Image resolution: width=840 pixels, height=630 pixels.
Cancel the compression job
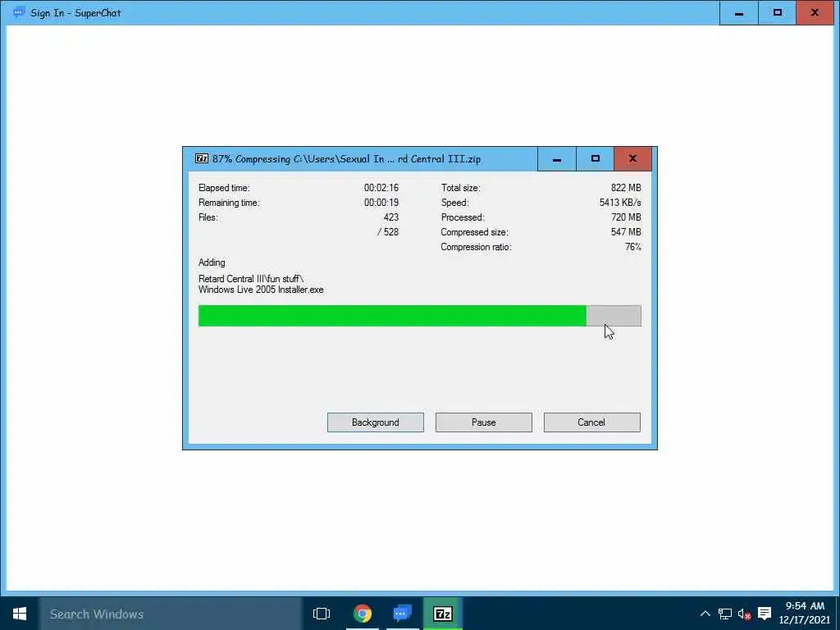pos(591,422)
